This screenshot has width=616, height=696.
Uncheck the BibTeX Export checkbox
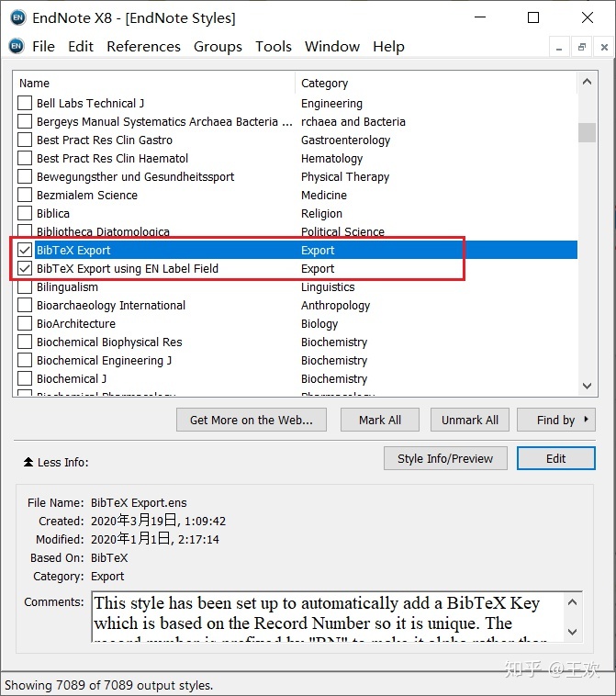click(x=25, y=250)
